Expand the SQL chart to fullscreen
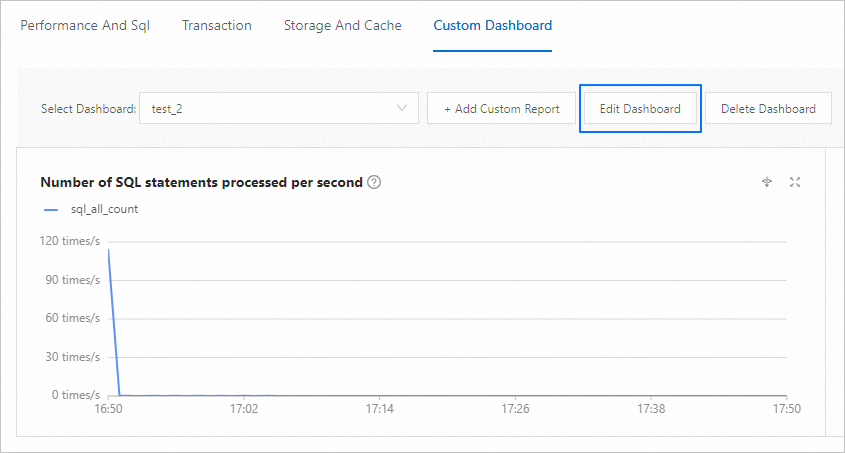 [795, 182]
